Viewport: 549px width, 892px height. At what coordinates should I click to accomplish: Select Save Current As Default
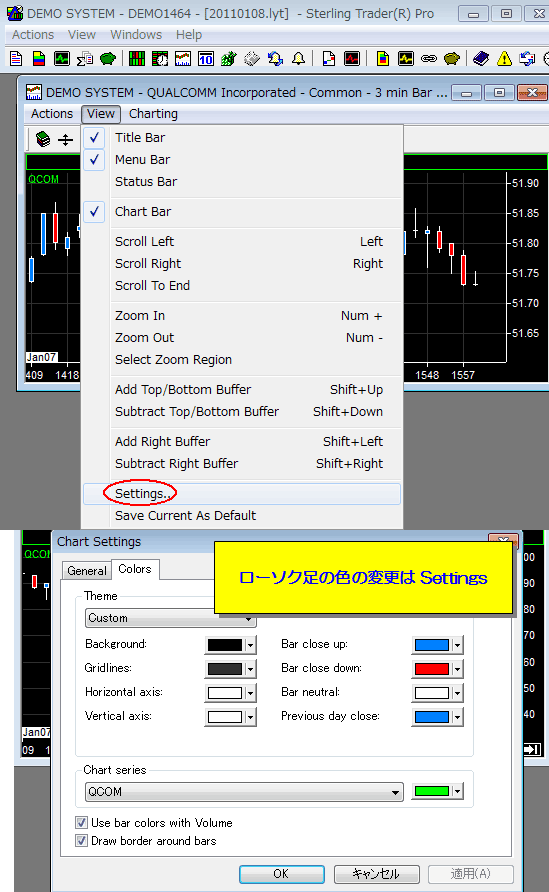[242, 515]
